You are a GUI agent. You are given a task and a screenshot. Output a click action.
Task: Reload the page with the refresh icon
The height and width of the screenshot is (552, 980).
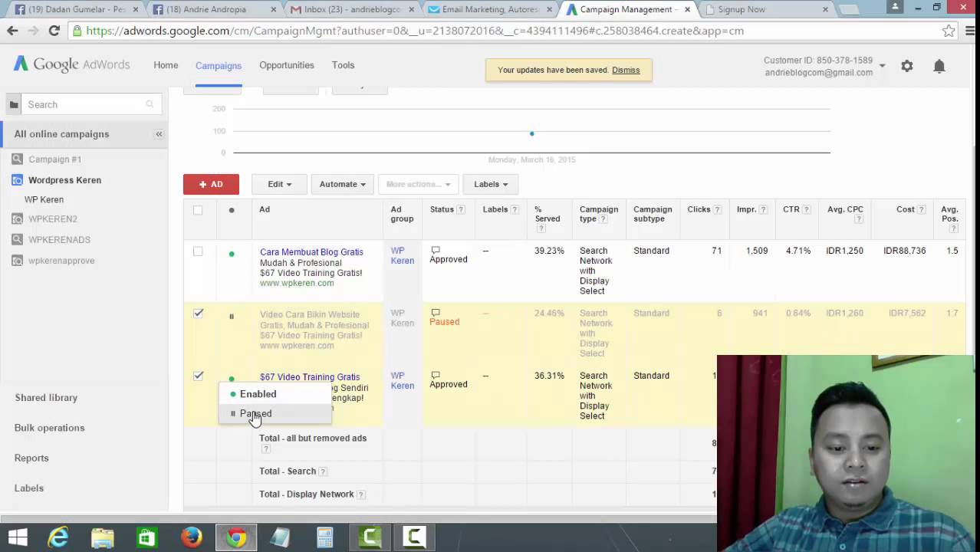coord(54,31)
